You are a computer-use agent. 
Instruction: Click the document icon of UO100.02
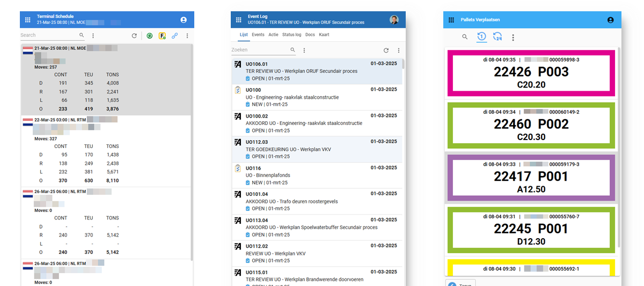point(238,116)
